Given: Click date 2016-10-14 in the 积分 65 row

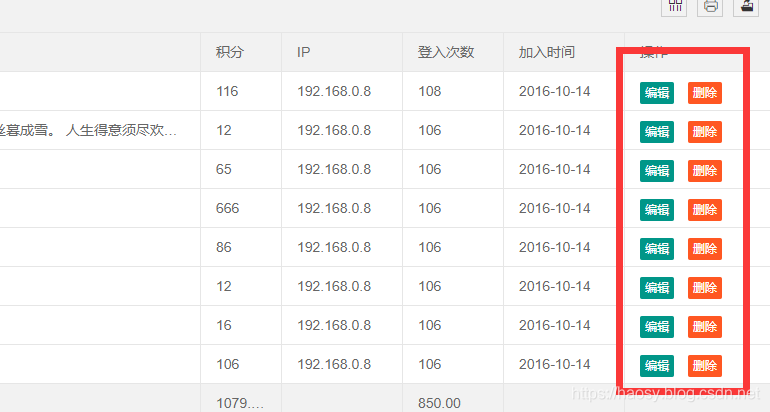Looking at the screenshot, I should [564, 169].
